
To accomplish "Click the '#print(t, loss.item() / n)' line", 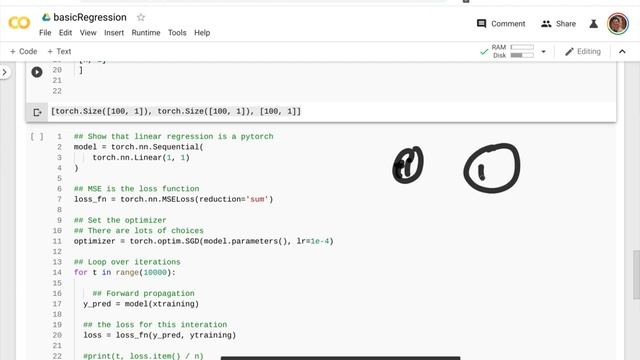I will (143, 356).
